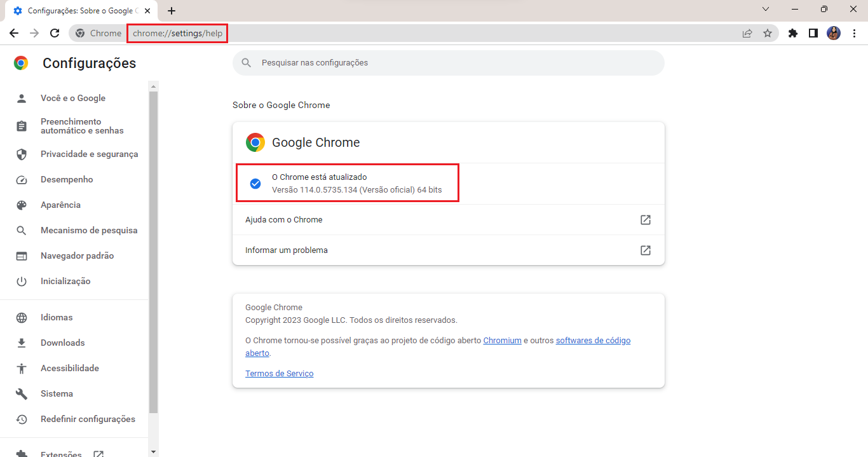868x457 pixels.
Task: Click the accessibility figure icon
Action: tap(22, 369)
